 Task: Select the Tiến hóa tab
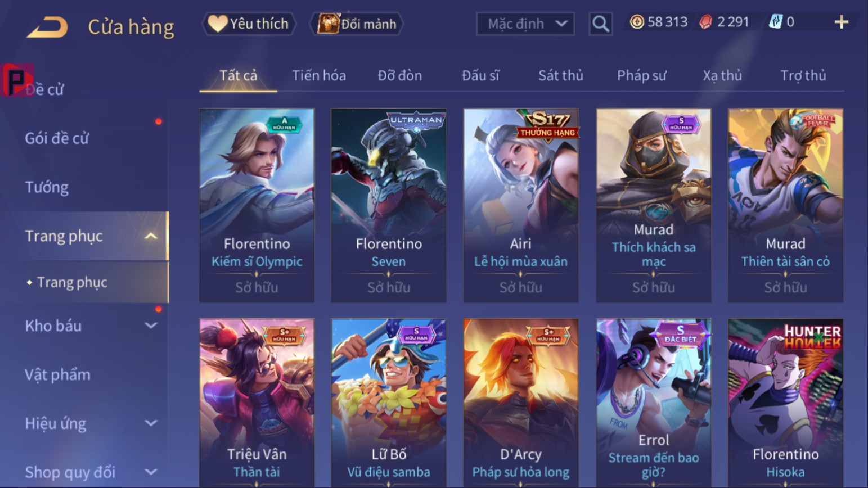pos(319,75)
